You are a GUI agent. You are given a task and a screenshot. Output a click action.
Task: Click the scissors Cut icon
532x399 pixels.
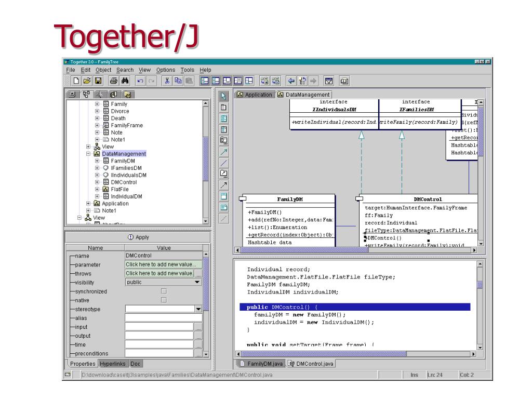coord(167,81)
